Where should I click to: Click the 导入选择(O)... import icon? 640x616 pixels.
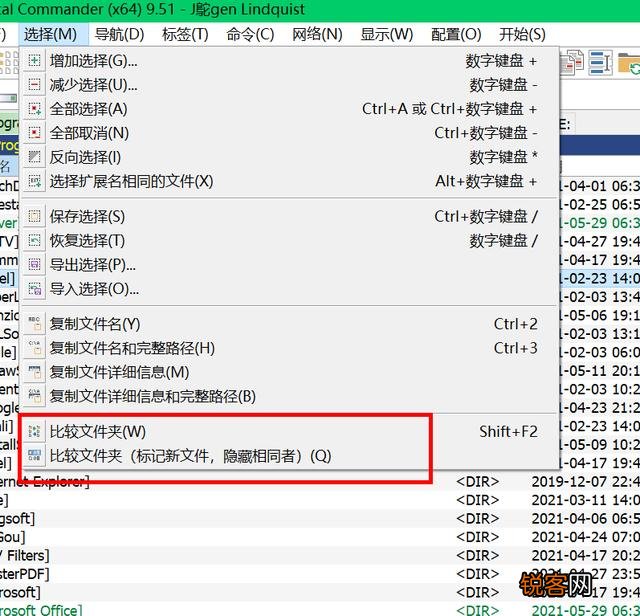(x=34, y=289)
